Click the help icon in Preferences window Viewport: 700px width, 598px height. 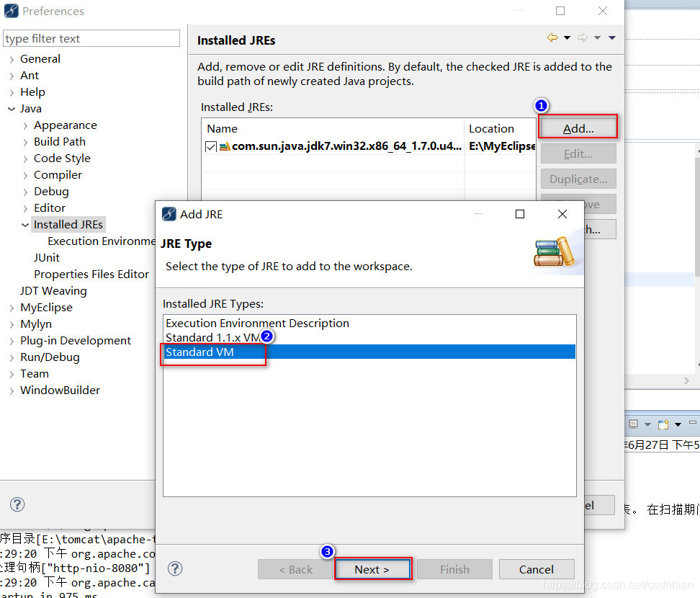[17, 504]
